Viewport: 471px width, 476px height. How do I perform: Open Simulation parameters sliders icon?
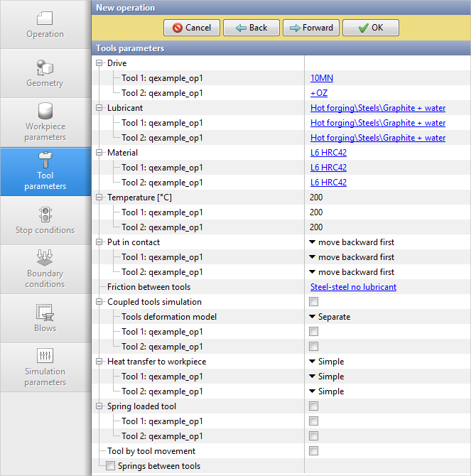(x=45, y=356)
